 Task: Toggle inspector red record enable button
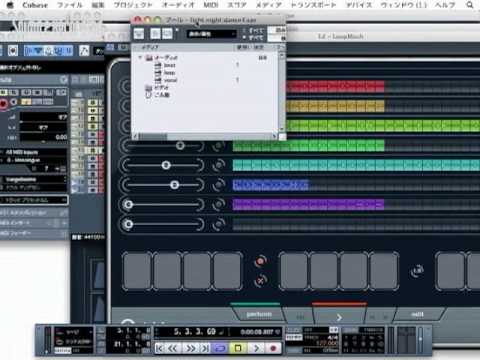click(3, 104)
